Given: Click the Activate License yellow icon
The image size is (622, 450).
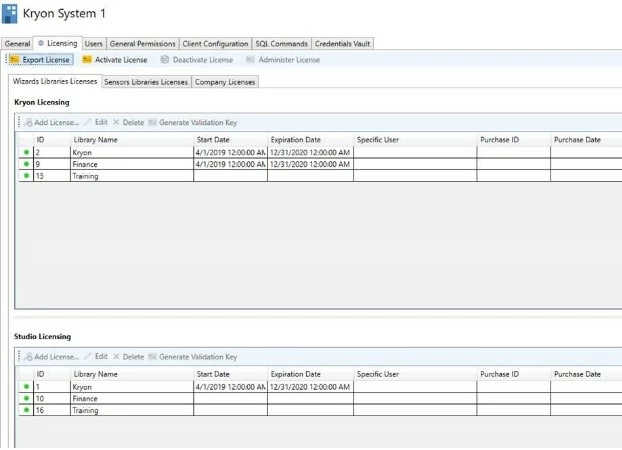Looking at the screenshot, I should point(86,60).
